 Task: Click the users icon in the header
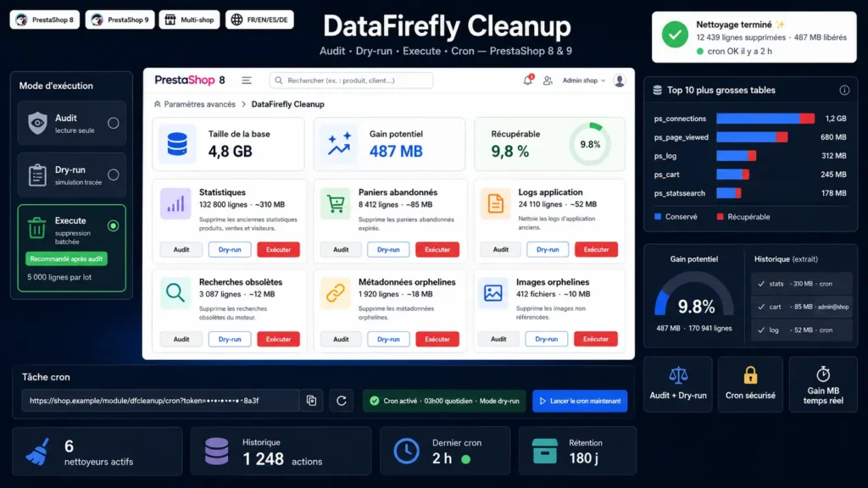[x=548, y=80]
